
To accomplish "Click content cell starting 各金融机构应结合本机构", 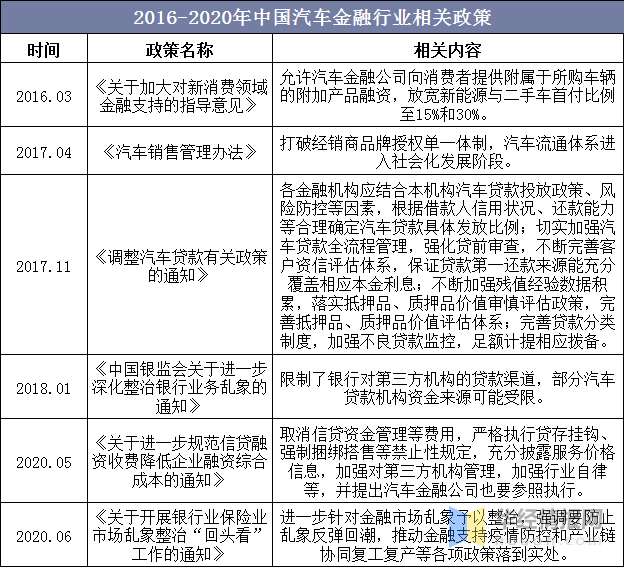I will (x=448, y=265).
